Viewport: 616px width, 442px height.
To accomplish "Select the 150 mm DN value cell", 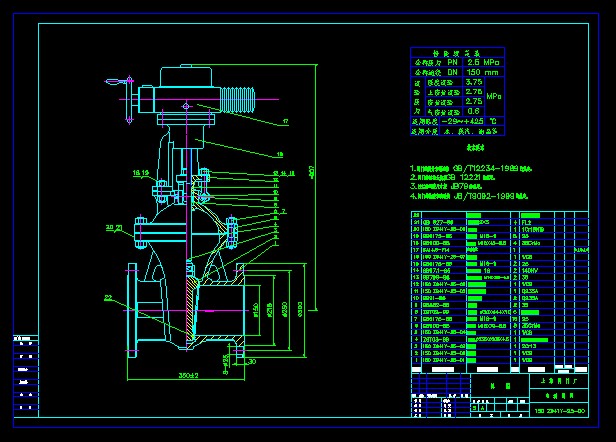I will coord(481,73).
